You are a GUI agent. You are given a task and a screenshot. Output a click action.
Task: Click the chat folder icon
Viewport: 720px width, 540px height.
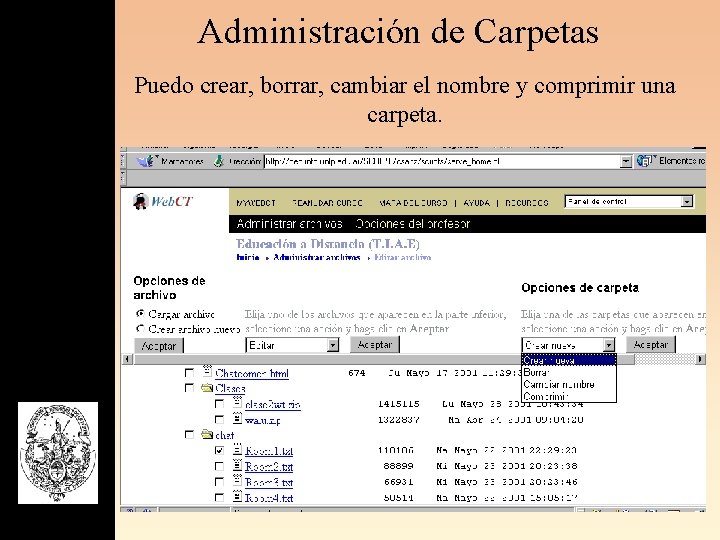pyautogui.click(x=207, y=434)
